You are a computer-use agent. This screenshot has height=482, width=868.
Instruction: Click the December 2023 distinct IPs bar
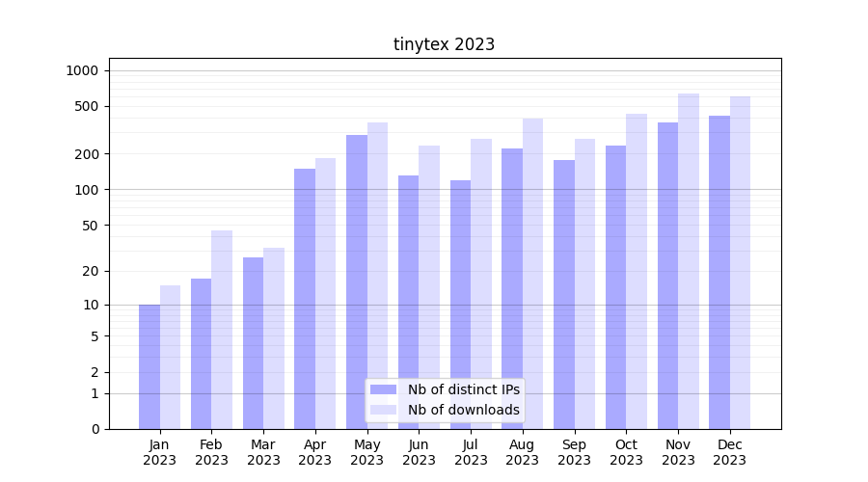click(719, 272)
